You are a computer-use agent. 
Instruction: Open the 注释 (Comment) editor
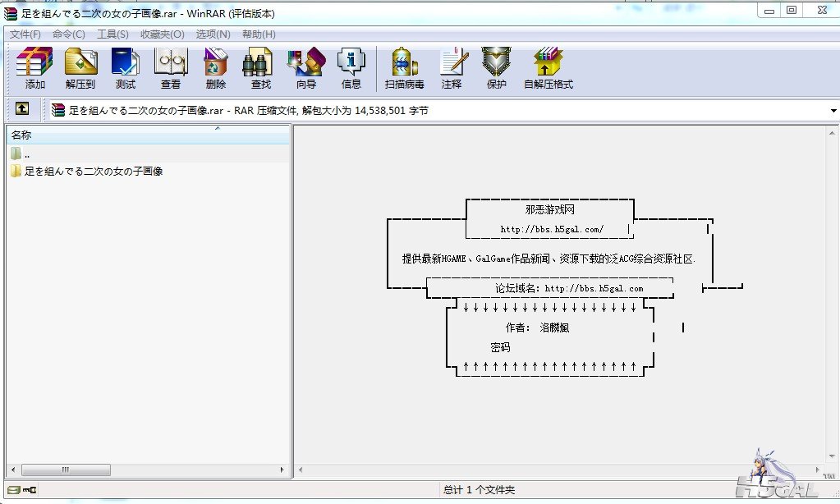(452, 67)
